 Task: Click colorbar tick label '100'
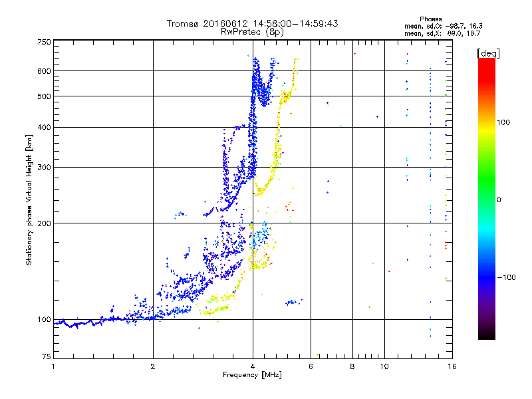point(503,122)
